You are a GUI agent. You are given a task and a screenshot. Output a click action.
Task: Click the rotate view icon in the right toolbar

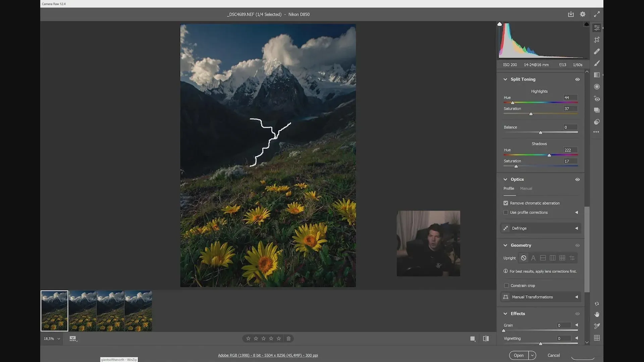coord(597,304)
